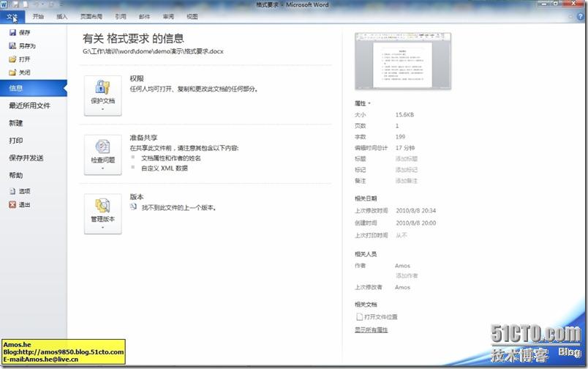This screenshot has width=588, height=369.
Task: Click the minimize ribbon icon beside Help
Action: point(570,17)
